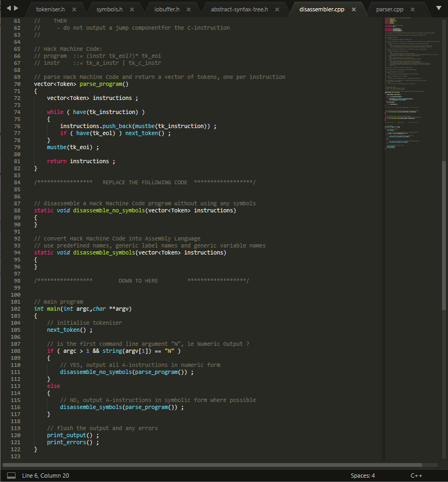Click 'return instructions' statement on line 81
The image size is (448, 482).
coord(81,162)
